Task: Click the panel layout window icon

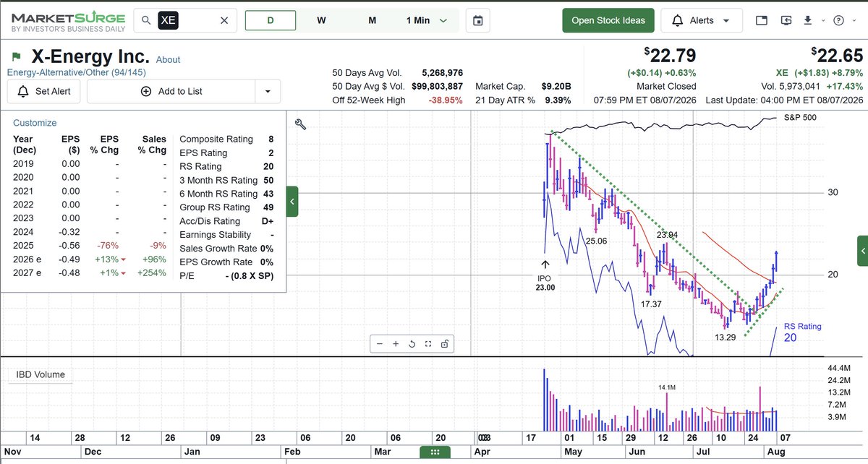Action: click(761, 20)
